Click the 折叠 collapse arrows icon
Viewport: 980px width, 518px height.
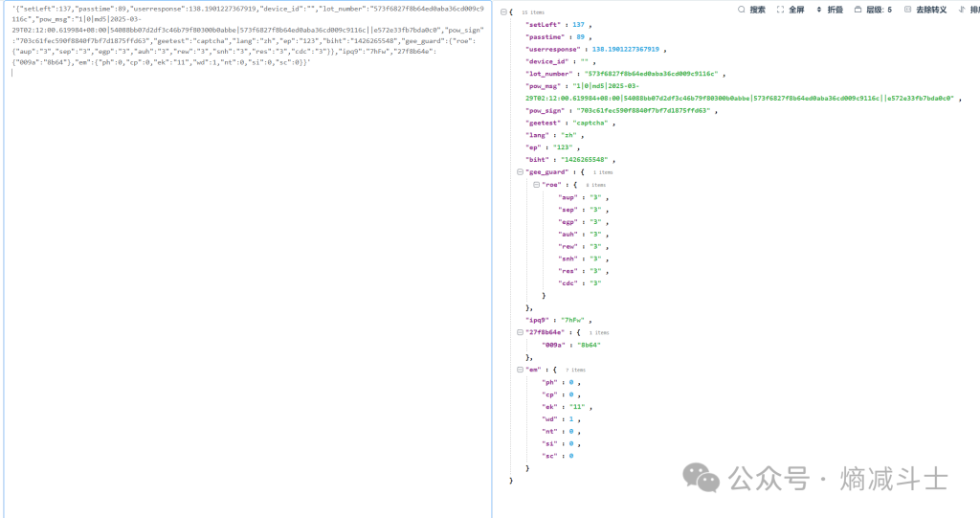click(x=819, y=10)
